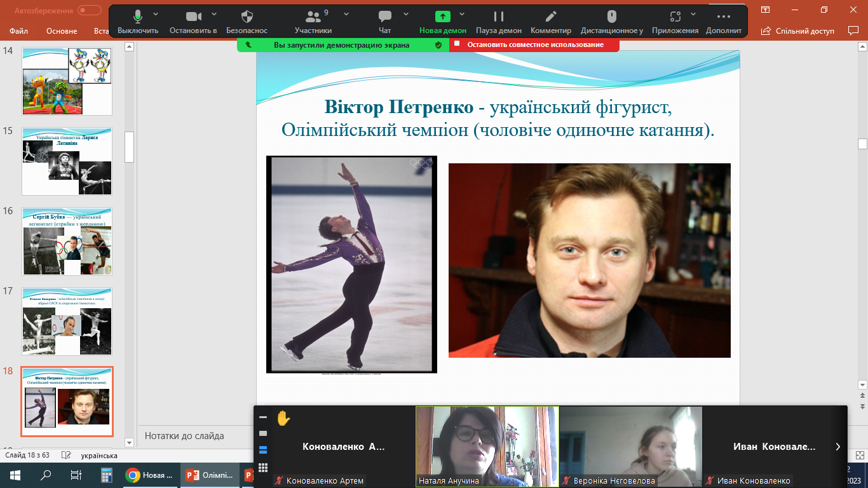This screenshot has height=488, width=868.
Task: Open Комментировать annotation pencil
Action: pos(551,17)
